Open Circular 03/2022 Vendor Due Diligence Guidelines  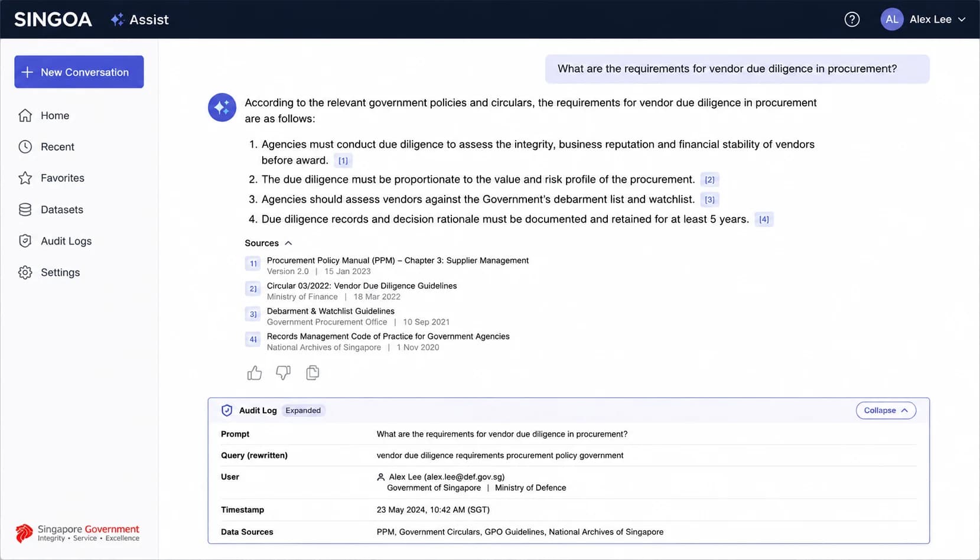[362, 286]
